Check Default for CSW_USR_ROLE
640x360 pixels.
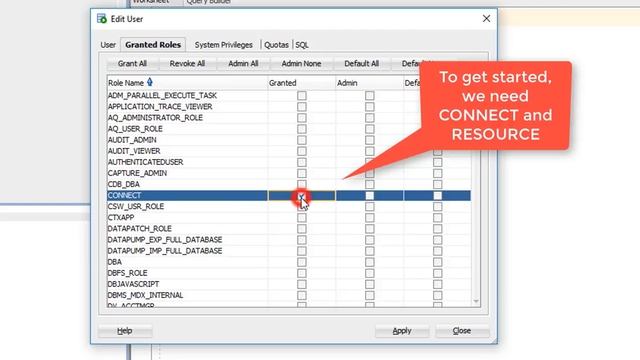(x=438, y=207)
